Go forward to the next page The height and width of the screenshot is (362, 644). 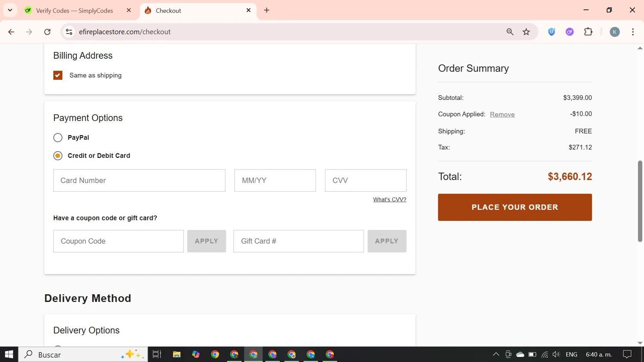click(x=29, y=32)
